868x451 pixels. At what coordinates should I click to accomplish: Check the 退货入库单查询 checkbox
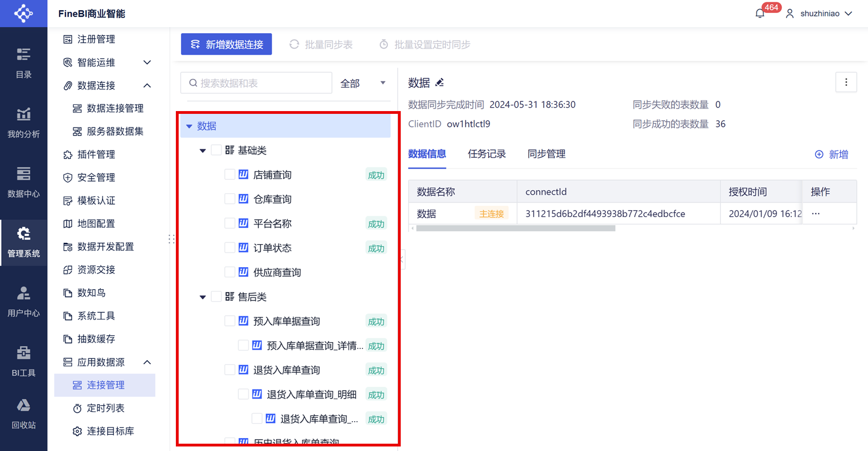(x=229, y=370)
